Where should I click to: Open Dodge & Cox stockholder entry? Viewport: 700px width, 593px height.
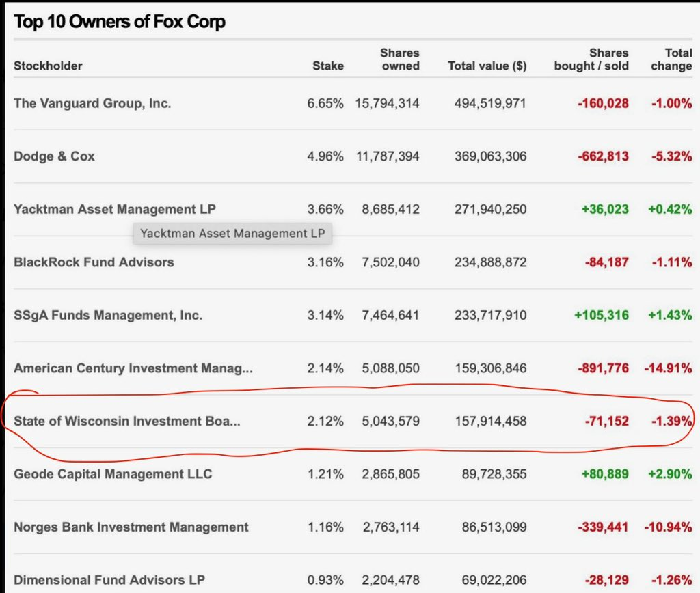[x=54, y=156]
